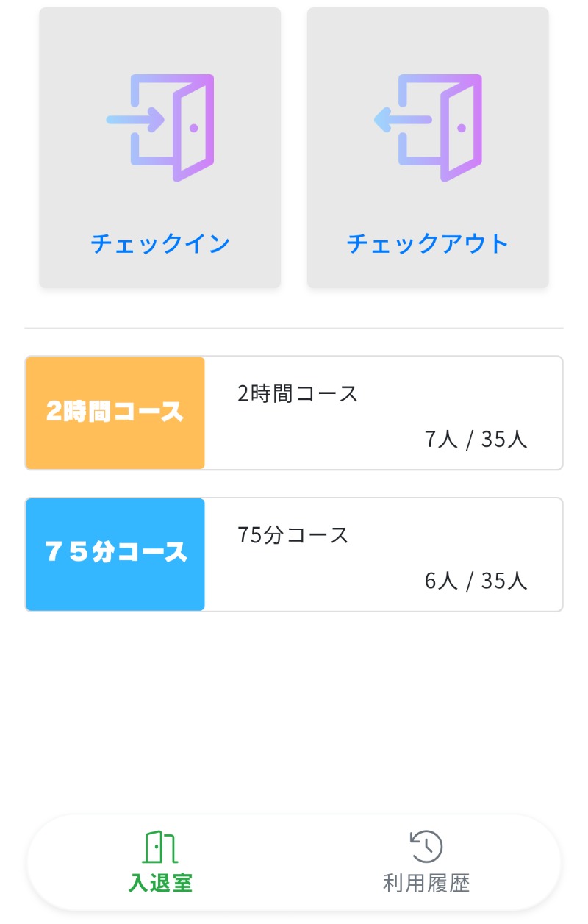588x924 pixels.
Task: Tap the check-in door icon with right arrow
Action: tap(159, 126)
